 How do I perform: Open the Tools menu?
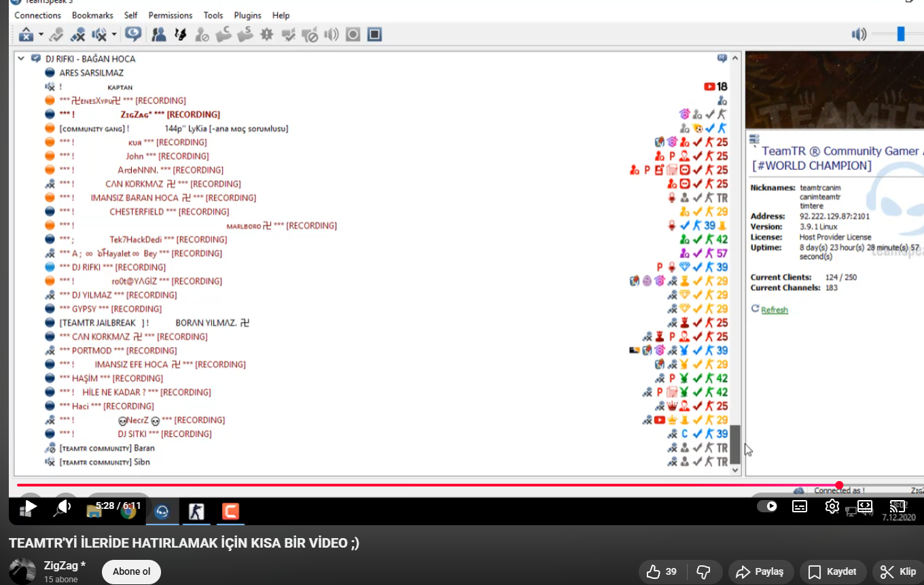(213, 15)
